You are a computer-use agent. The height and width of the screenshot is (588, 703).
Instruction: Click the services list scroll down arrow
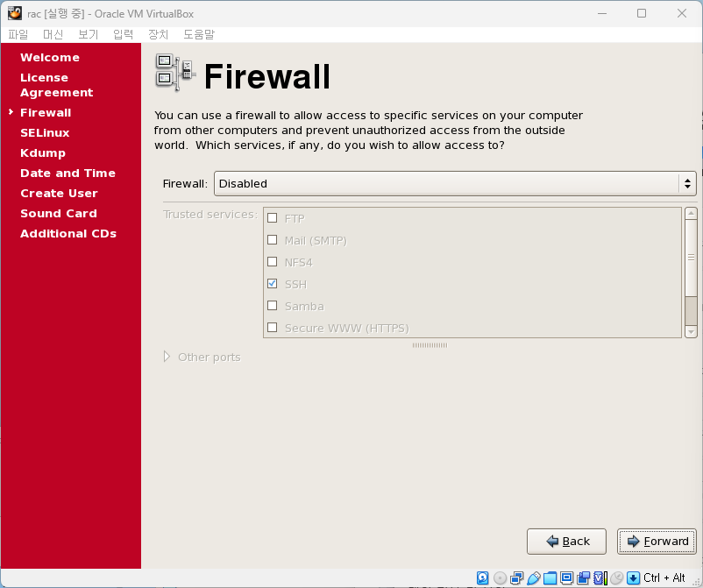[691, 332]
